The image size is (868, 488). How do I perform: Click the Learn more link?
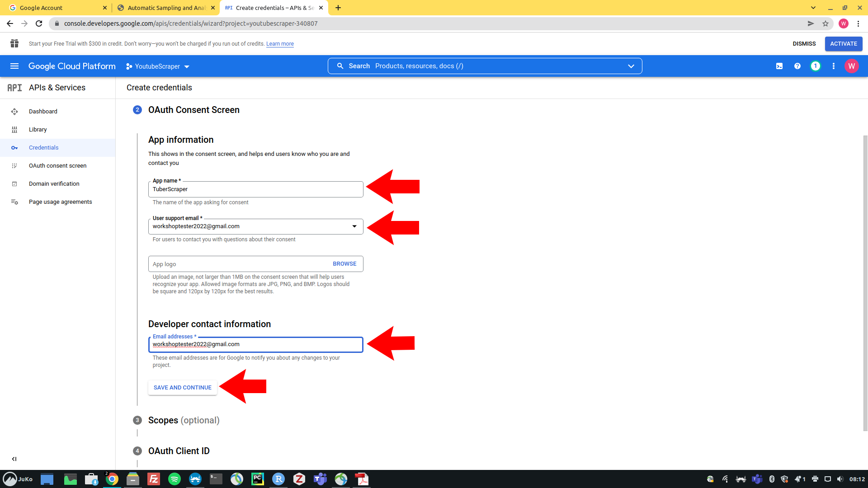tap(280, 44)
